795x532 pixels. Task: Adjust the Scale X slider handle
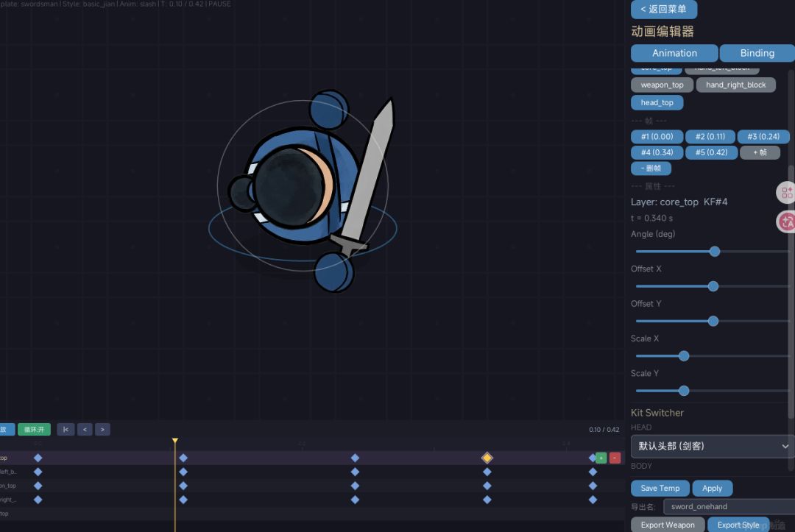(x=684, y=356)
